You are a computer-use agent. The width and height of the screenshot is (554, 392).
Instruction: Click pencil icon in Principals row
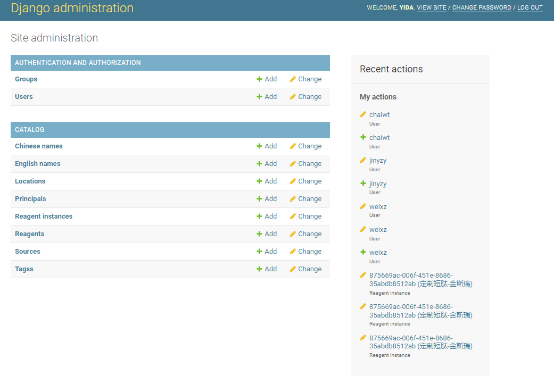293,199
